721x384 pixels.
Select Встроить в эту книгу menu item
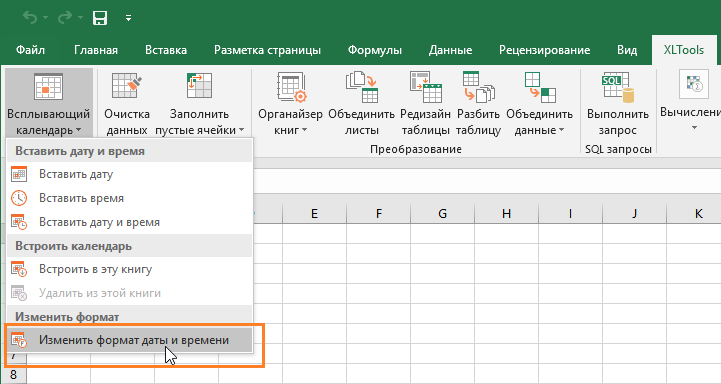pyautogui.click(x=129, y=269)
